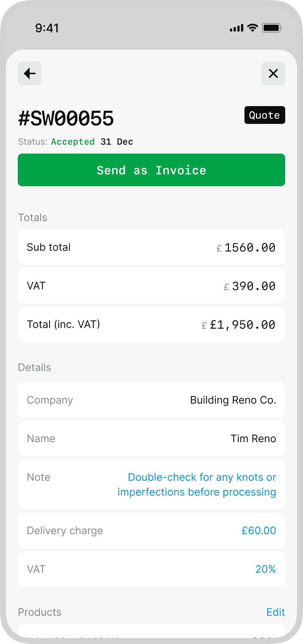Tap the quote number #SW00055
Image resolution: width=303 pixels, height=644 pixels.
pyautogui.click(x=66, y=119)
